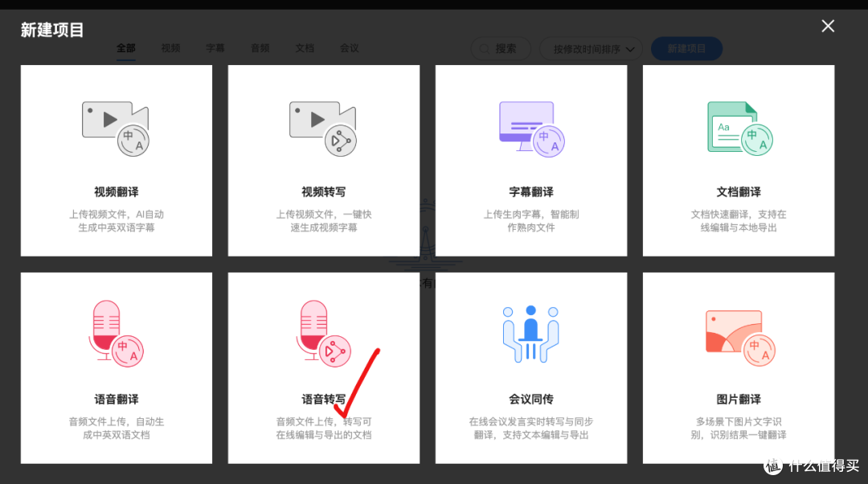868x484 pixels.
Task: Click the 语音转写 microphone icon
Action: (x=323, y=334)
